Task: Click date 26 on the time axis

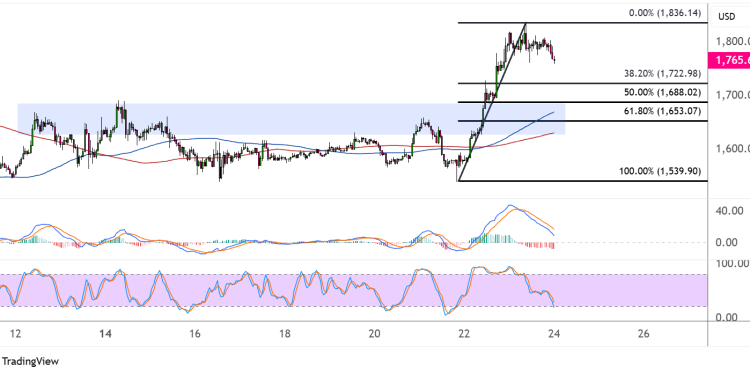Action: [644, 333]
